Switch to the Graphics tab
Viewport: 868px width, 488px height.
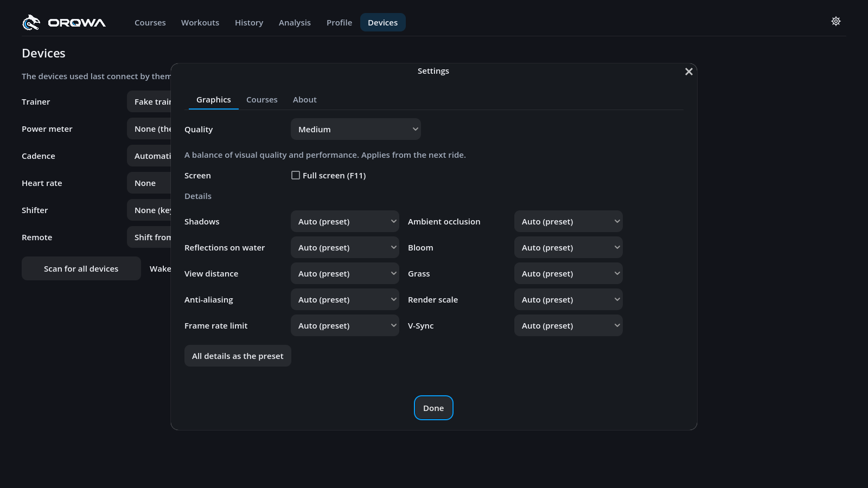[214, 100]
